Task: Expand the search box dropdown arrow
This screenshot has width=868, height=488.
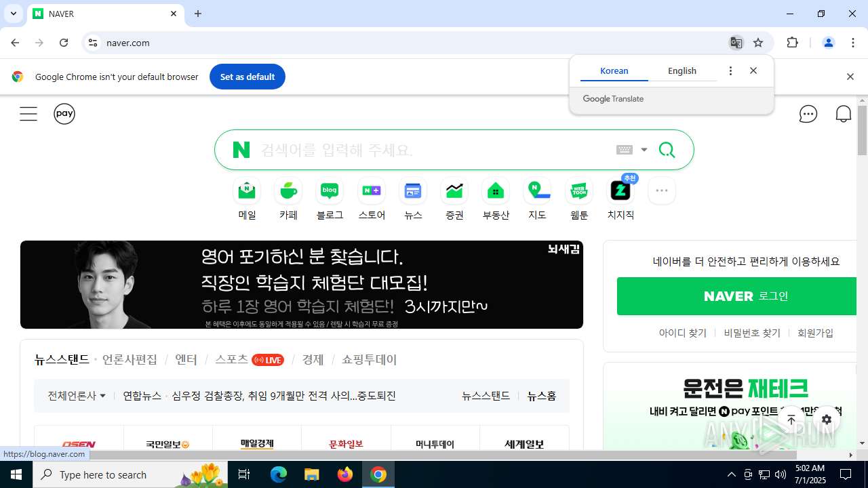Action: [x=644, y=150]
